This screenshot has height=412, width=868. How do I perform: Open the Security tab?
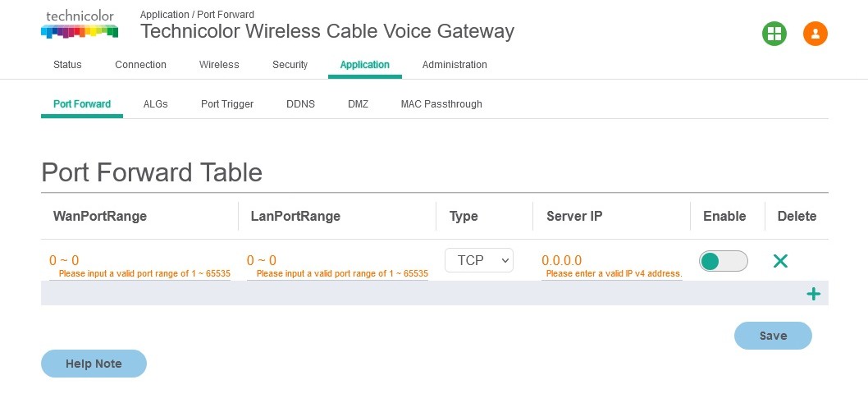point(290,65)
